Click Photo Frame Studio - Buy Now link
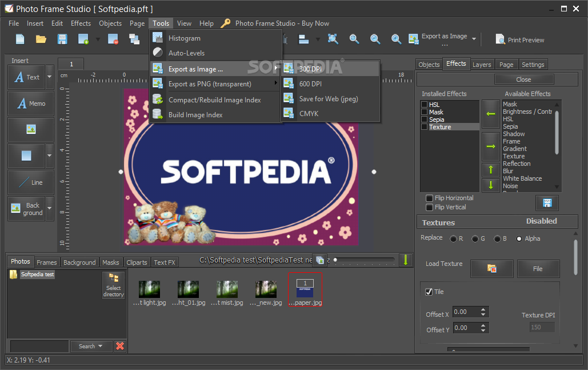The width and height of the screenshot is (588, 370). (x=282, y=23)
